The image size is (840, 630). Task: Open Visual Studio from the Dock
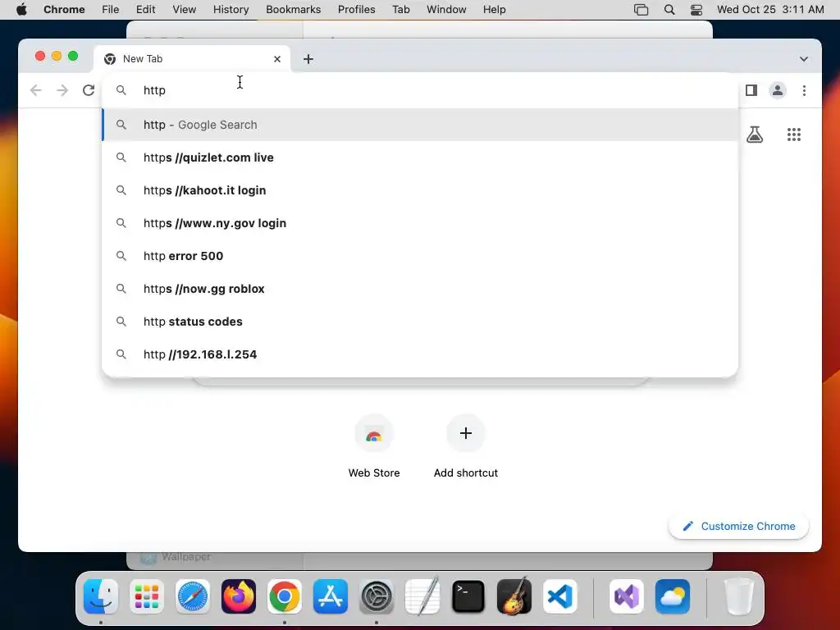point(627,596)
